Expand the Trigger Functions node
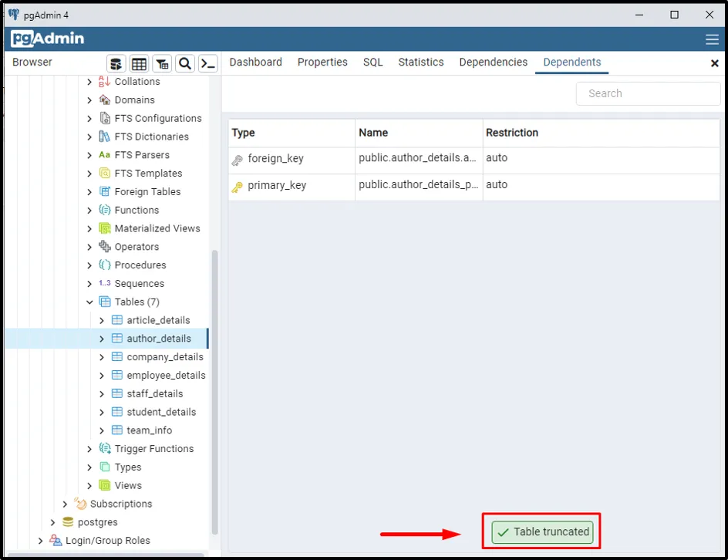The width and height of the screenshot is (728, 560). (x=89, y=449)
